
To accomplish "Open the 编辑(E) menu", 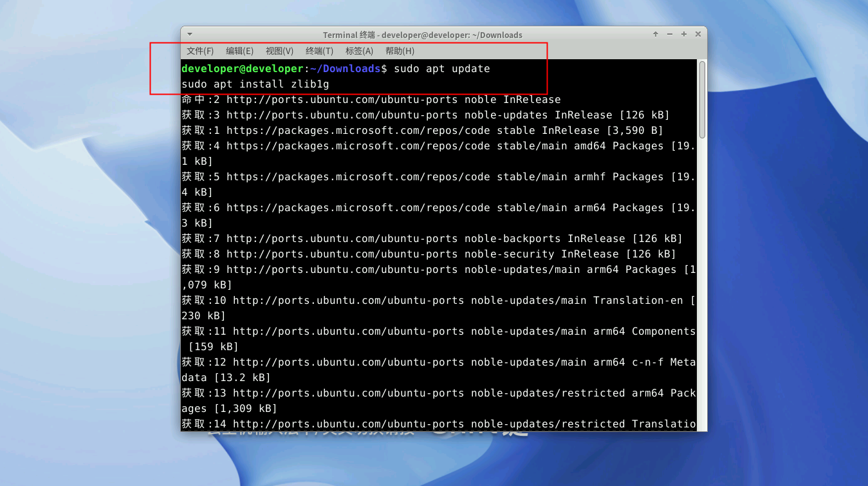I will pos(239,51).
